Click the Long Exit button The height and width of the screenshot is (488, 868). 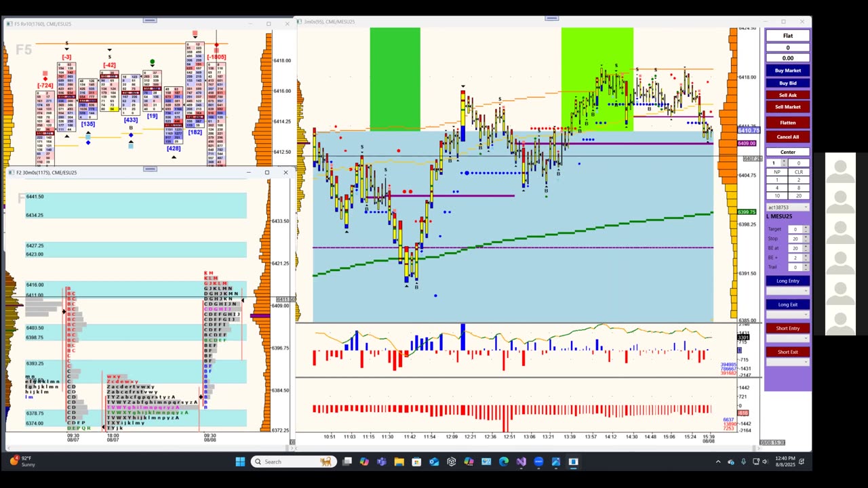pyautogui.click(x=787, y=304)
